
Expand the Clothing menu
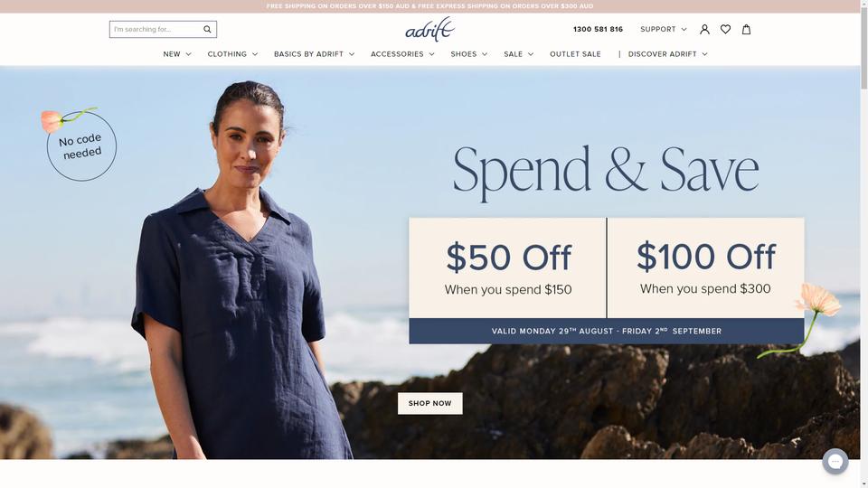point(232,54)
